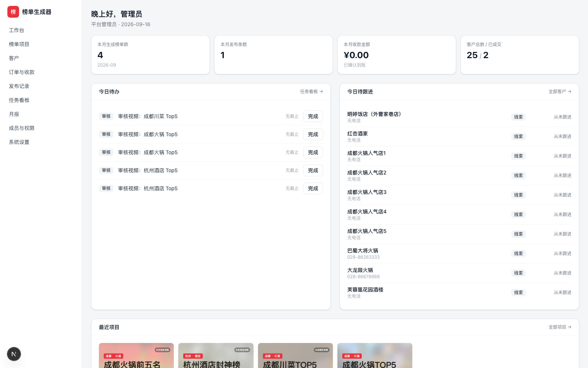Open the 成都川菜TOP5 project thumbnail

point(295,355)
